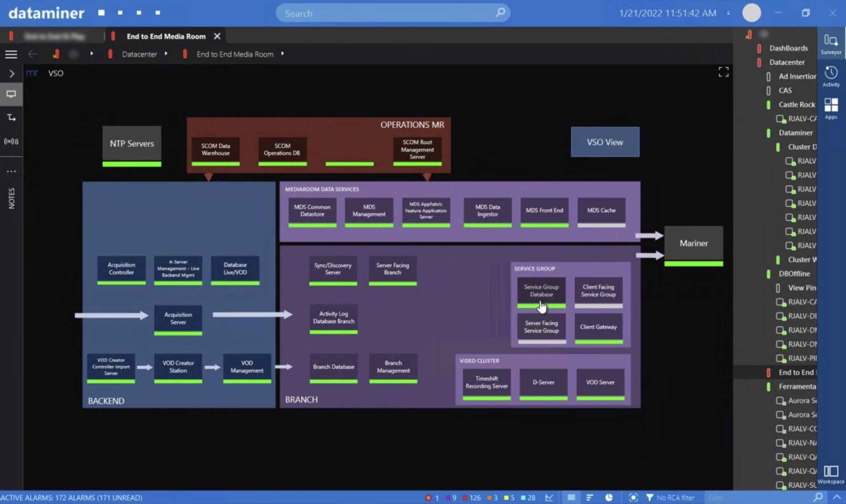This screenshot has width=846, height=504.
Task: Expand the left side panel chevron
Action: (12, 74)
